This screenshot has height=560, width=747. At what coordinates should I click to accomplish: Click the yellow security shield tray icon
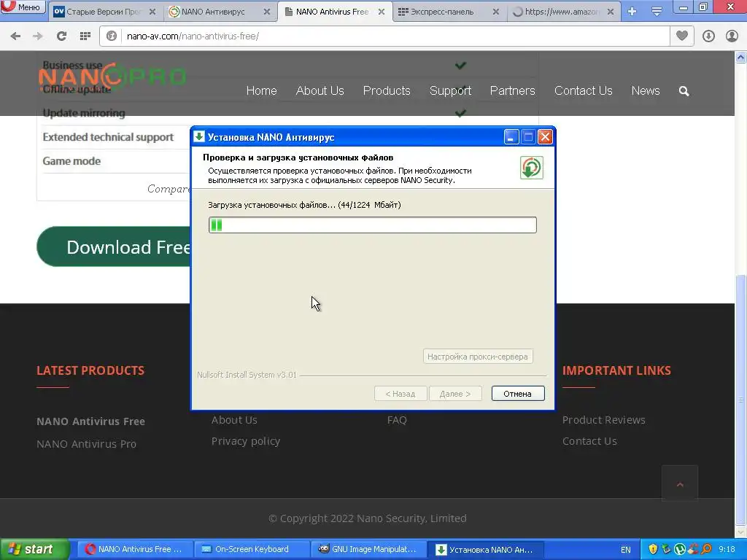pyautogui.click(x=653, y=549)
